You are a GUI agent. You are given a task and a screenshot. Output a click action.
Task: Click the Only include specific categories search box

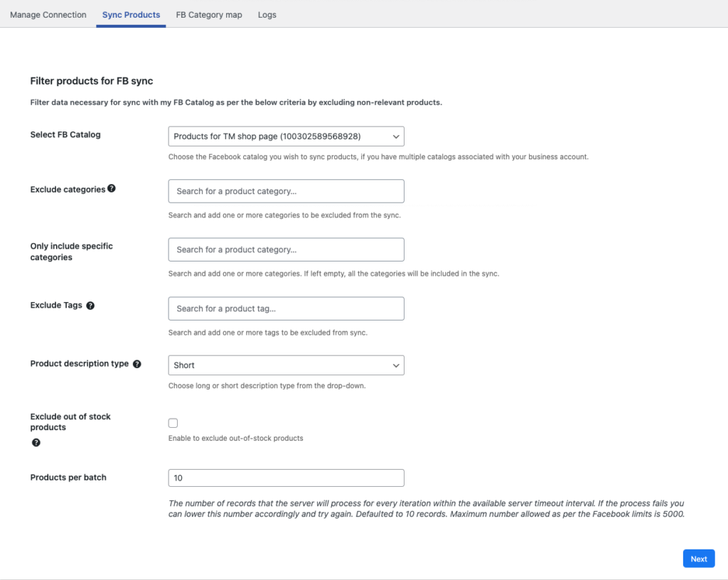click(286, 249)
